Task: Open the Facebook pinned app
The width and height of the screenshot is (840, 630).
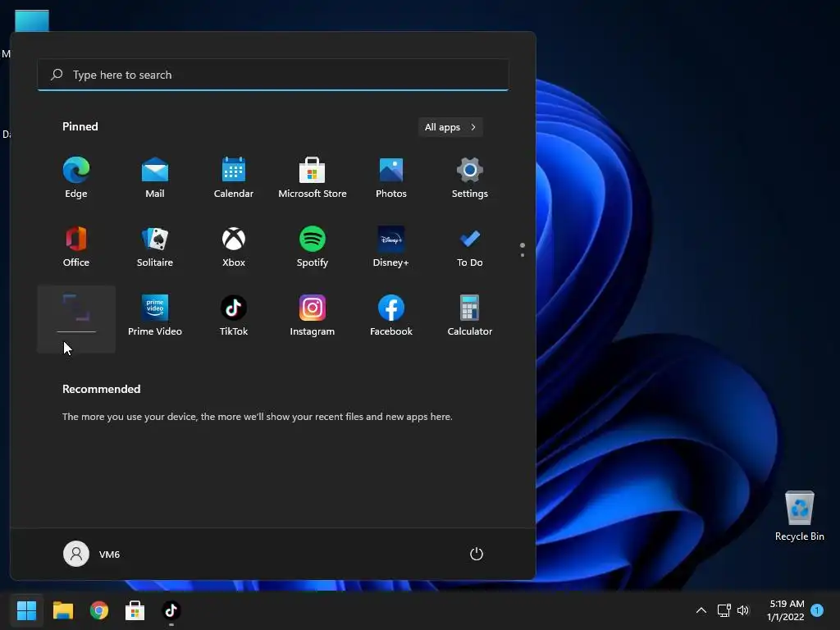Action: click(391, 316)
